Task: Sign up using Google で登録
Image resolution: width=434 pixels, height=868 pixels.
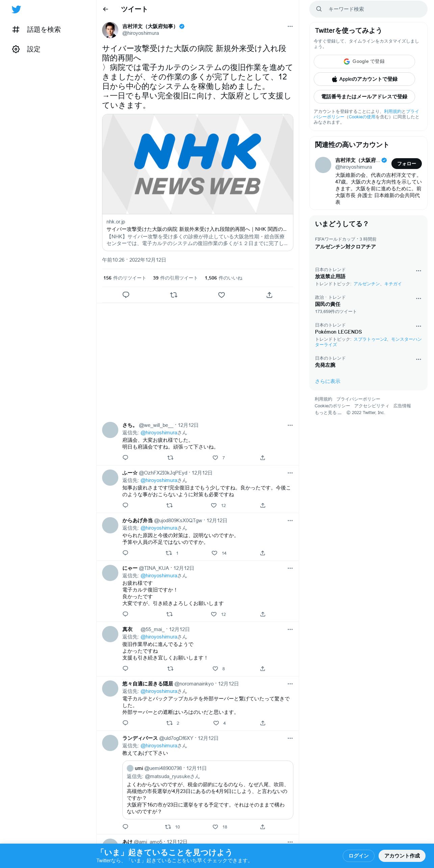Action: [x=364, y=62]
